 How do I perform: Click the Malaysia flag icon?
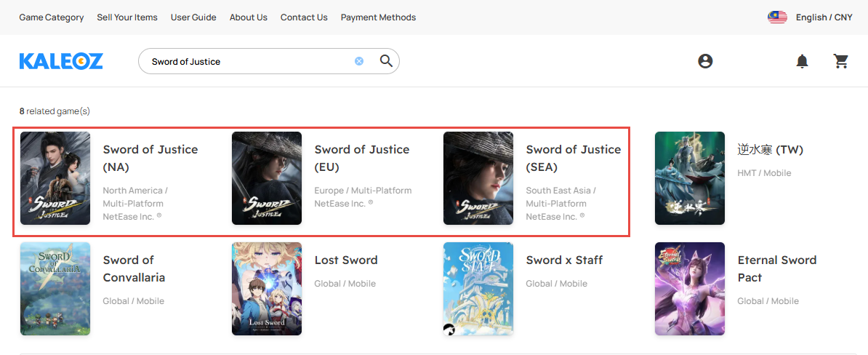pos(777,17)
